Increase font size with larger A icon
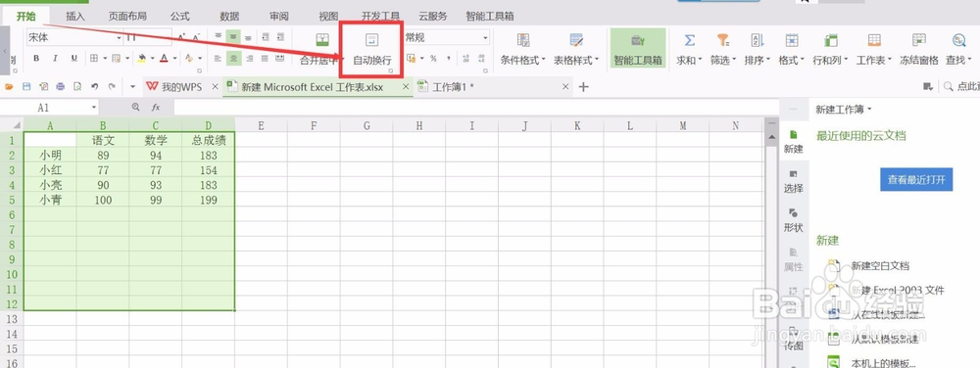The width and height of the screenshot is (980, 368). (x=181, y=37)
